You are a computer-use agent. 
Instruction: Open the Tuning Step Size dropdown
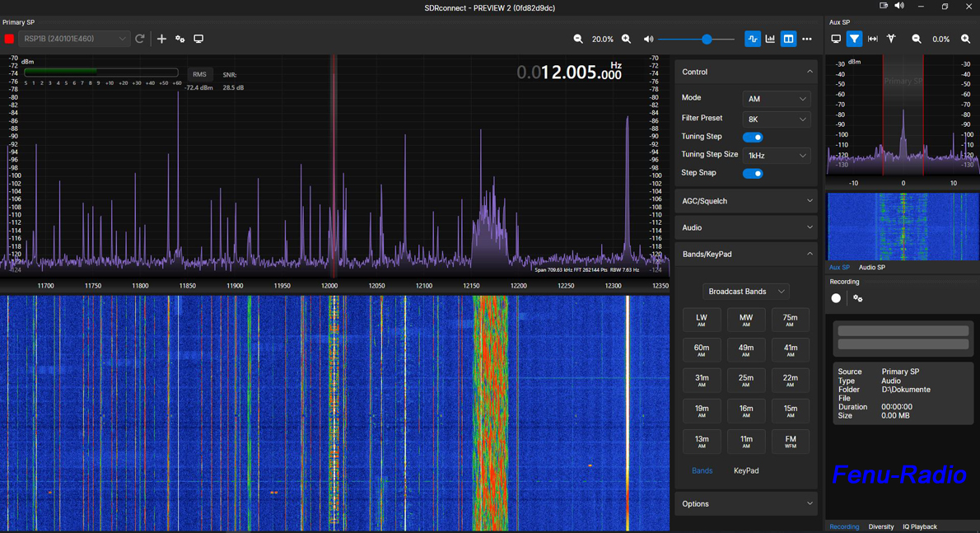point(775,155)
